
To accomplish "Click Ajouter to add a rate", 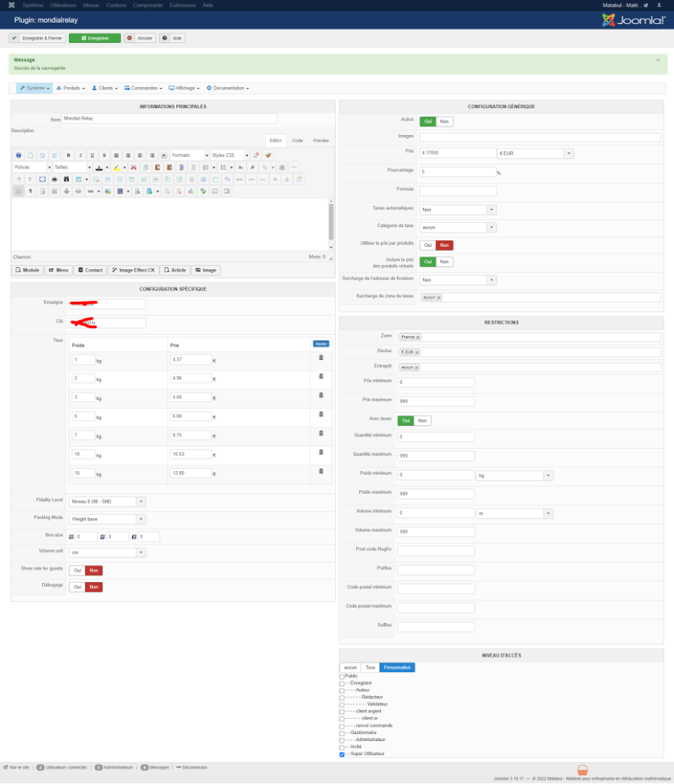I will pyautogui.click(x=321, y=344).
